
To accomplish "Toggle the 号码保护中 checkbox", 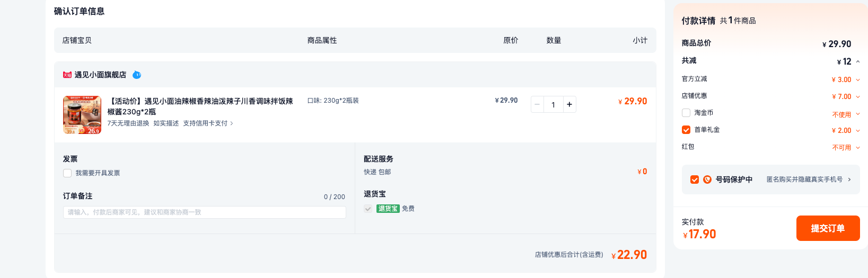I will pyautogui.click(x=695, y=180).
